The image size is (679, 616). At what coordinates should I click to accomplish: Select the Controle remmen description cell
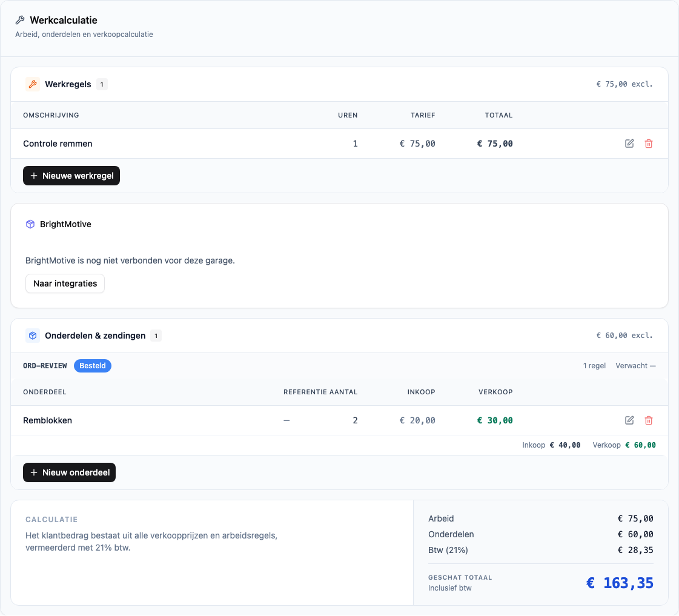click(58, 144)
